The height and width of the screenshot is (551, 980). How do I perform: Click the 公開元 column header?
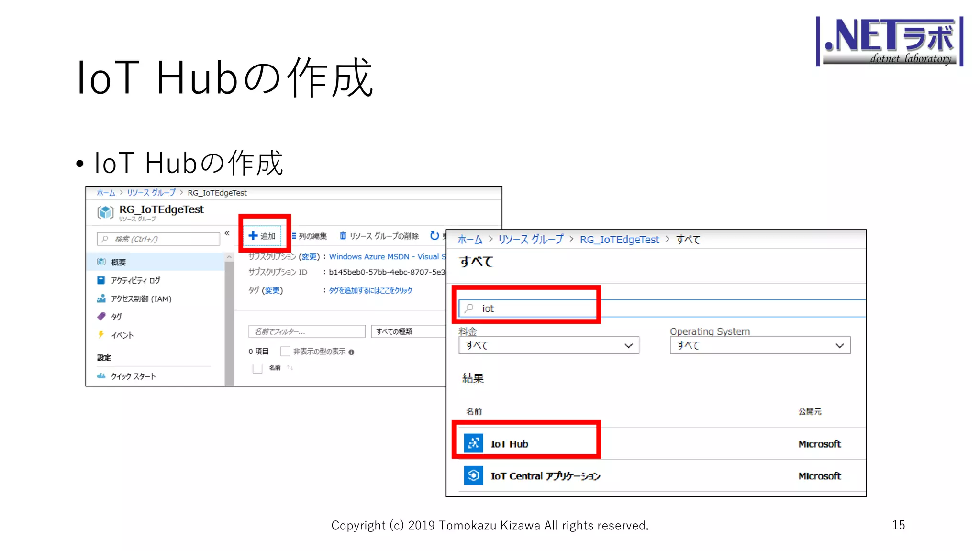click(810, 411)
